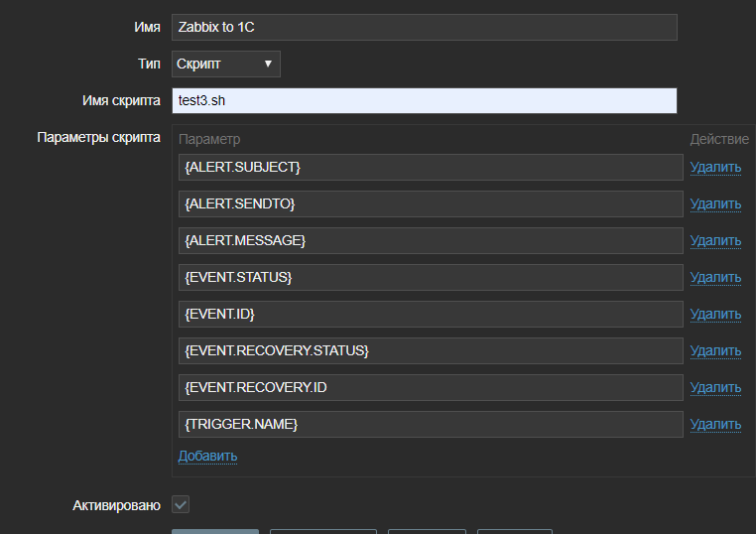Delete the {EVENT.STATUS} parameter
This screenshot has height=534, width=756.
click(x=715, y=277)
